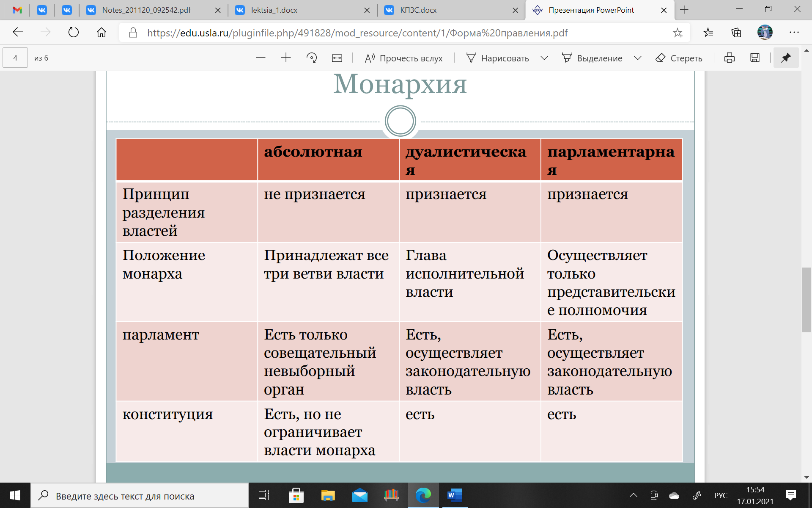Save the PDF document
The image size is (812, 508).
[755, 58]
